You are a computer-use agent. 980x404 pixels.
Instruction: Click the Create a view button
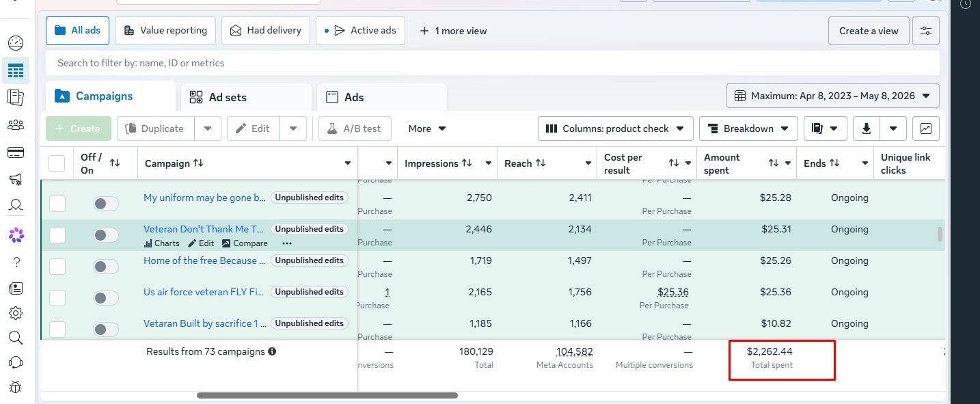[869, 31]
